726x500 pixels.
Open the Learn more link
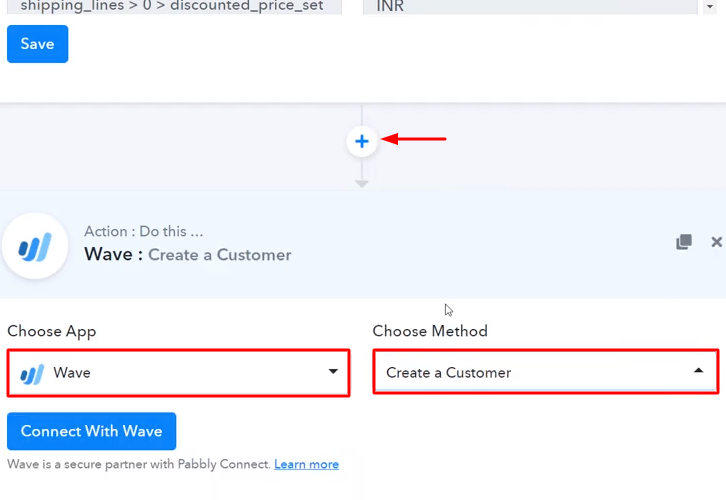click(307, 464)
